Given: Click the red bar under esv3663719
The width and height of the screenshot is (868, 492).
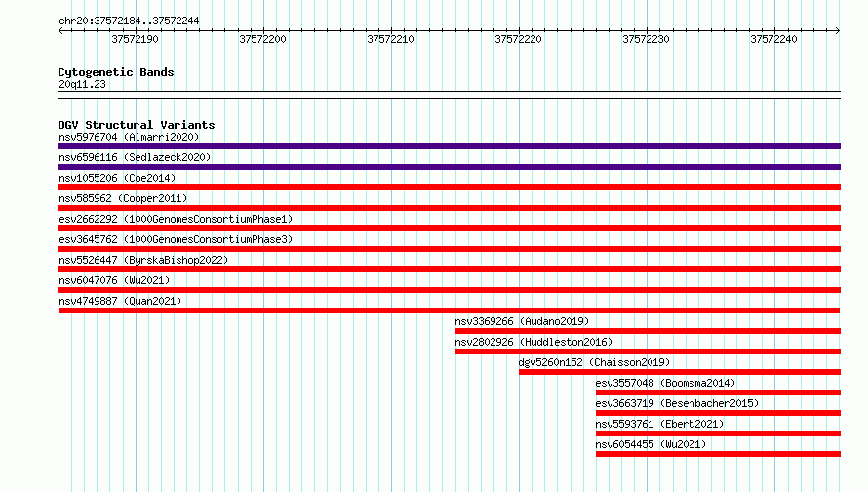Looking at the screenshot, I should (x=718, y=413).
